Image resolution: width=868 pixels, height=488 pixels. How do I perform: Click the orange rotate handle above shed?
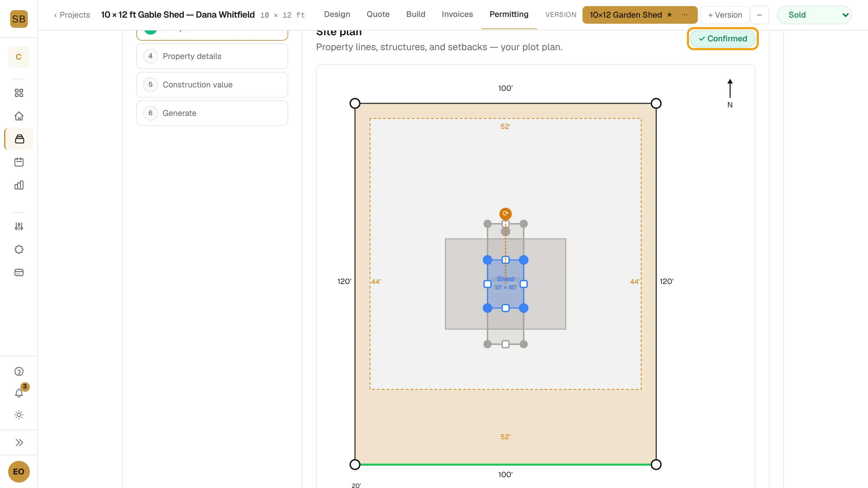[506, 213]
